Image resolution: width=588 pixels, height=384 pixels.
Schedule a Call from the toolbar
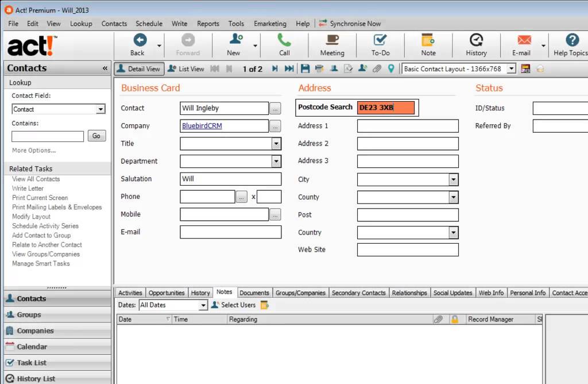click(x=284, y=45)
